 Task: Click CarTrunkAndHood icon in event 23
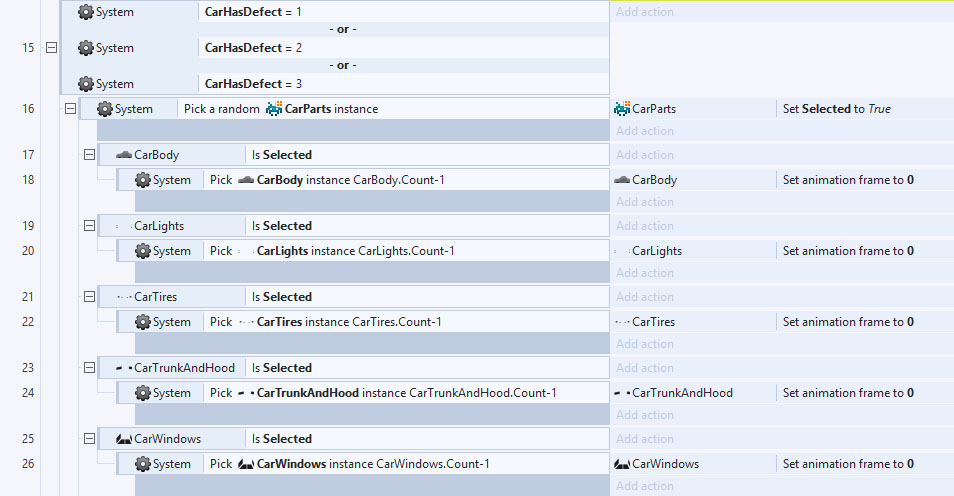(x=124, y=368)
